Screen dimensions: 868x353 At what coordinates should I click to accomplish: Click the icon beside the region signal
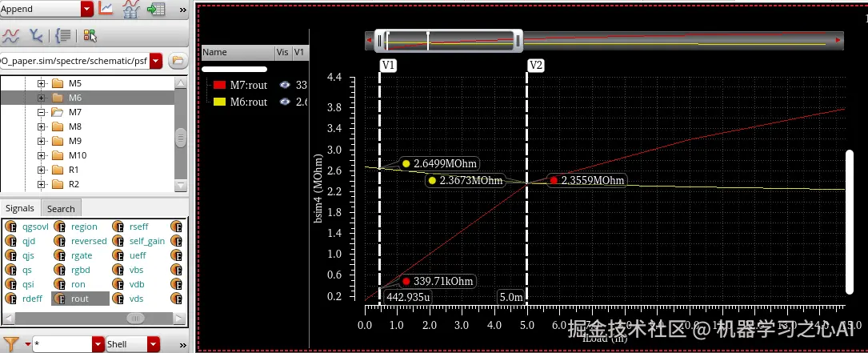(x=60, y=227)
